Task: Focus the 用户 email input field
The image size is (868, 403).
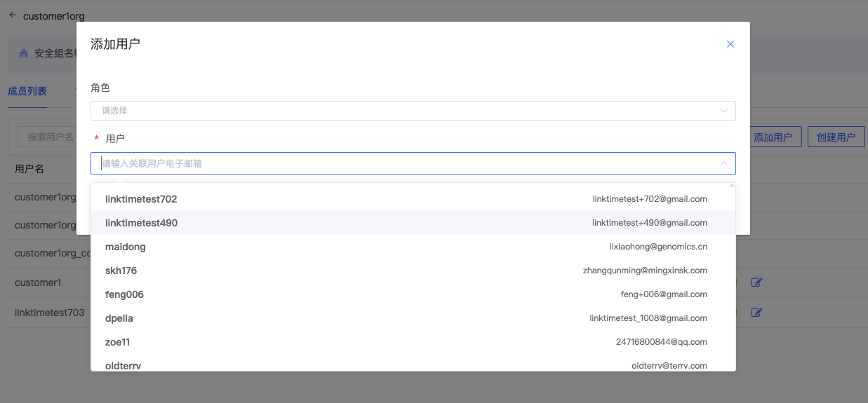Action: click(x=413, y=163)
